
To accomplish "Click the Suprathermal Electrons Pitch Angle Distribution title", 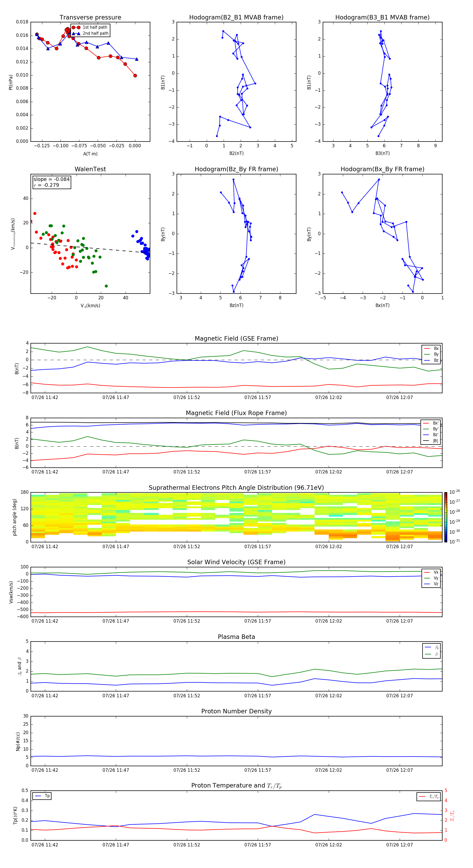I will pyautogui.click(x=236, y=488).
